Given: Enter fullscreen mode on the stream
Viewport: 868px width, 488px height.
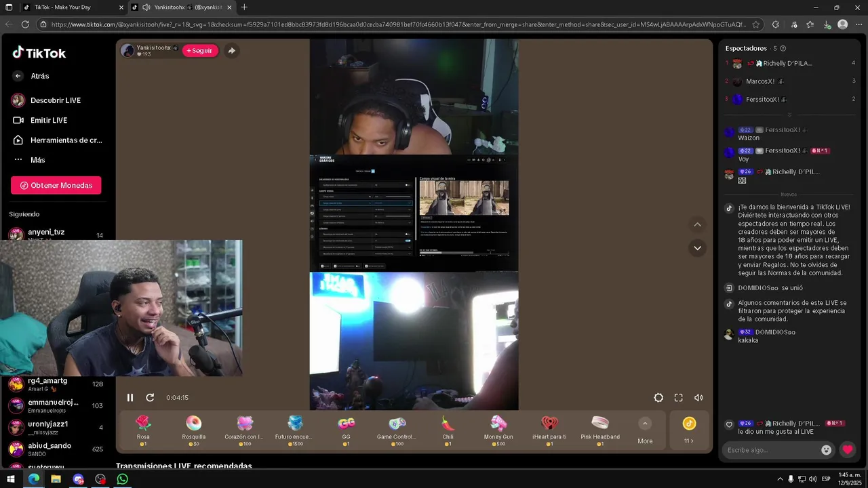Looking at the screenshot, I should click(678, 398).
